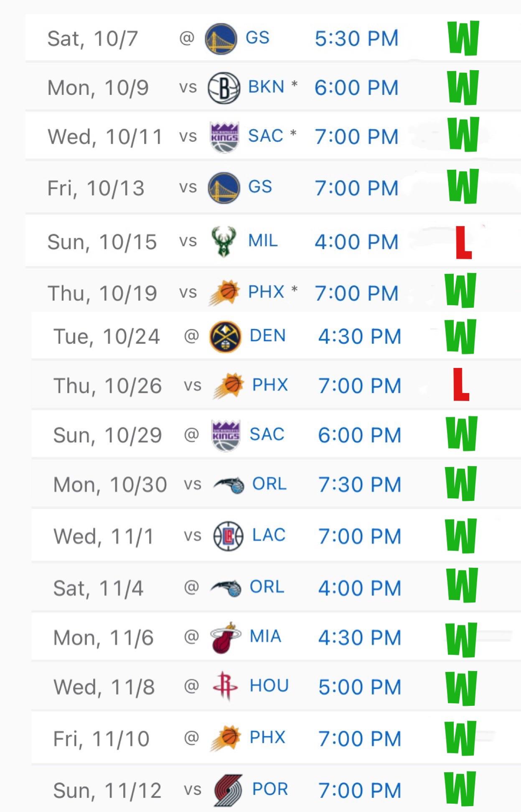Click the LAC team abbreviation
Image resolution: width=521 pixels, height=812 pixels.
coord(269,535)
